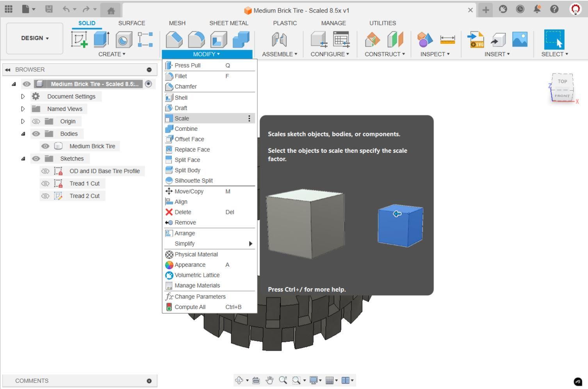
Task: Click the Create Sketch tool icon
Action: pos(79,39)
